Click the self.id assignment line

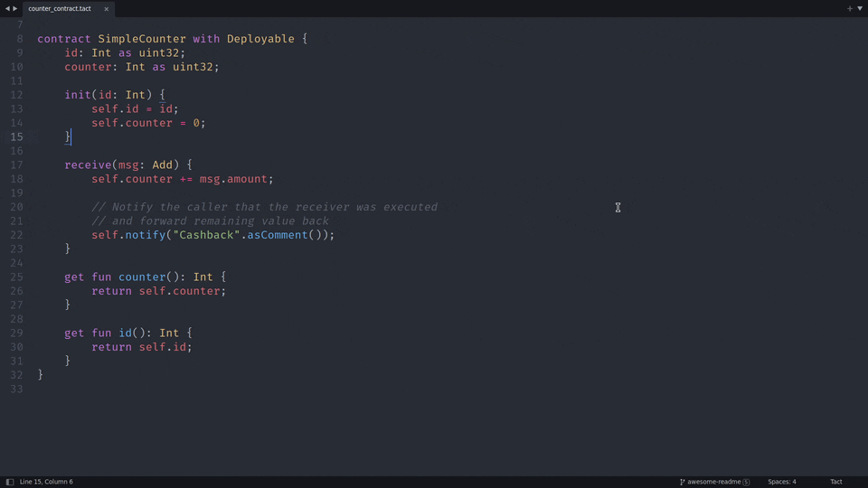tap(135, 108)
